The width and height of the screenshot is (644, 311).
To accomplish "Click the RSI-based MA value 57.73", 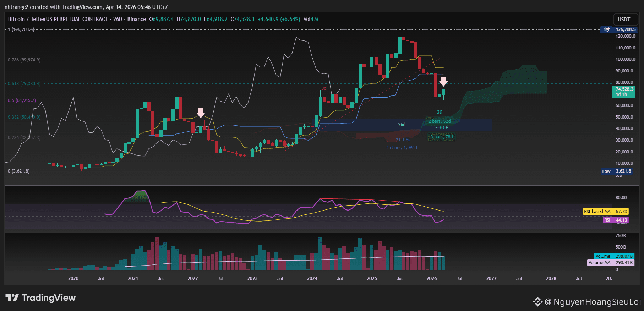I will pos(621,212).
